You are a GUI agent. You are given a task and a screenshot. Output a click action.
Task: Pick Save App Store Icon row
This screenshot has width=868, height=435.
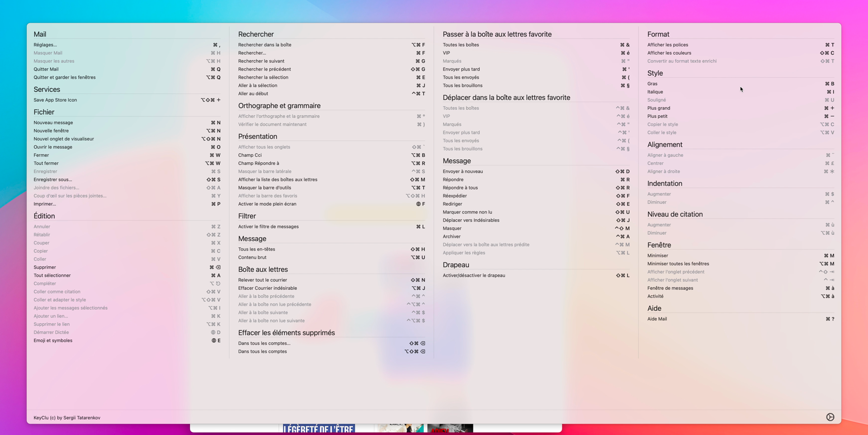[x=127, y=100]
